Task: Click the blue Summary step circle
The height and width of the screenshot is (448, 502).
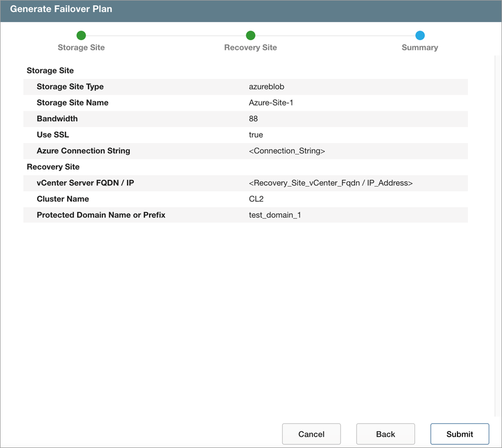Action: [x=420, y=35]
